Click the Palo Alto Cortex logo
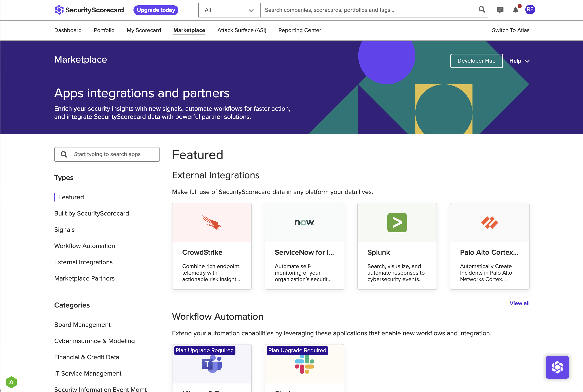The width and height of the screenshot is (583, 392). pyautogui.click(x=489, y=222)
